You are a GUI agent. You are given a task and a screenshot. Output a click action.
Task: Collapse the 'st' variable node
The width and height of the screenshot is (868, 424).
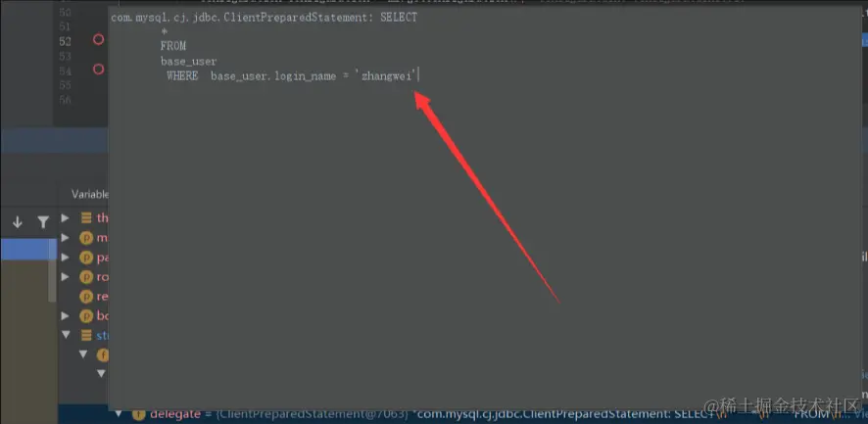(66, 335)
